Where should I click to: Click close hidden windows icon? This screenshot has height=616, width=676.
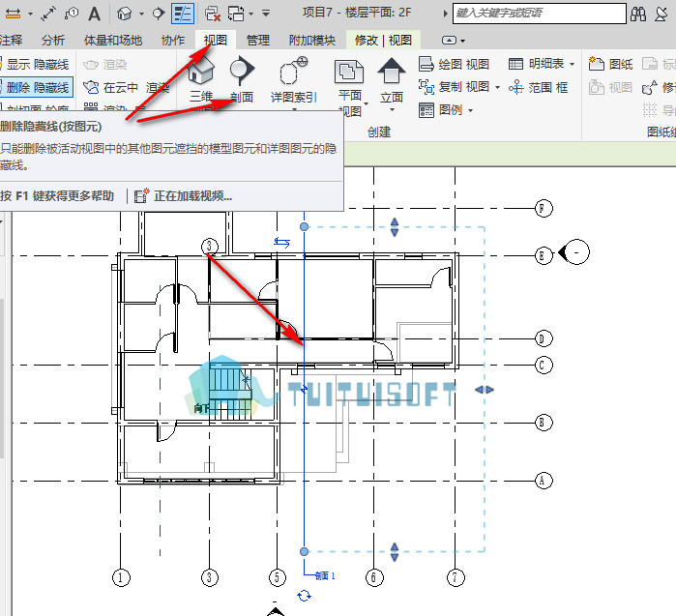pyautogui.click(x=213, y=14)
